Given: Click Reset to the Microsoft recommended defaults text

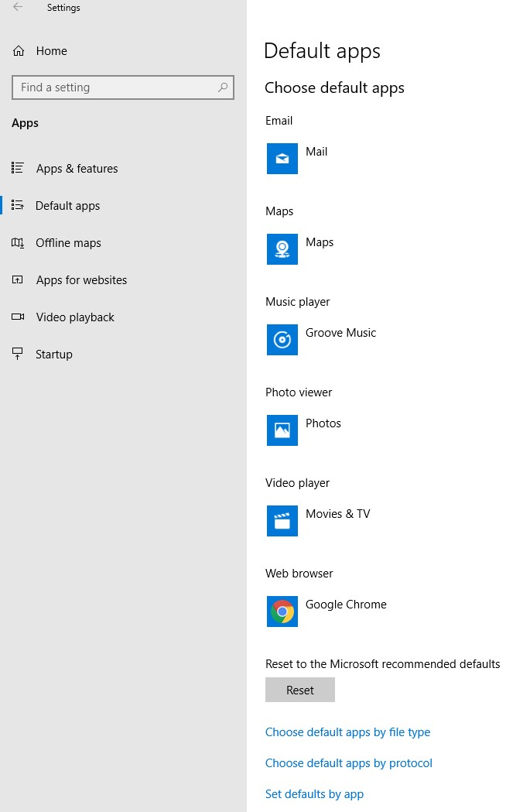Looking at the screenshot, I should 382,664.
